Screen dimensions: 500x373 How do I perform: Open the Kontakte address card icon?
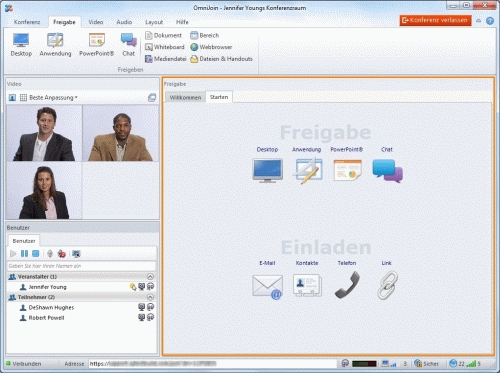(x=307, y=285)
